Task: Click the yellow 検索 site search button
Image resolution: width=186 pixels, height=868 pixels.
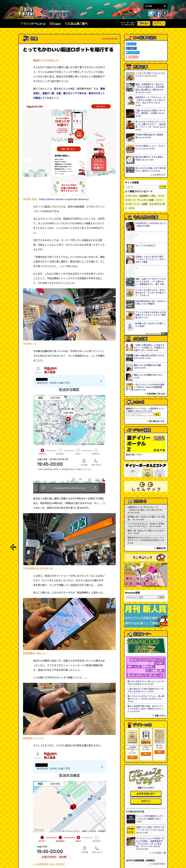Action: coord(162,187)
